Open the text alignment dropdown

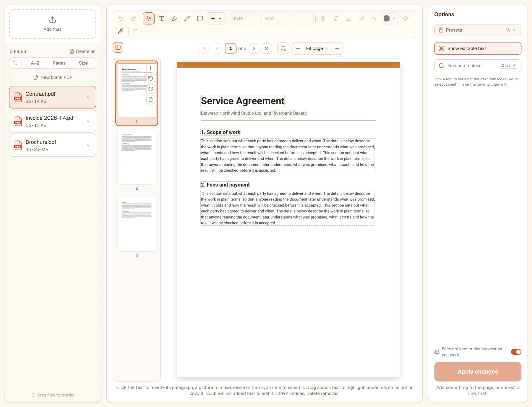pyautogui.click(x=137, y=31)
